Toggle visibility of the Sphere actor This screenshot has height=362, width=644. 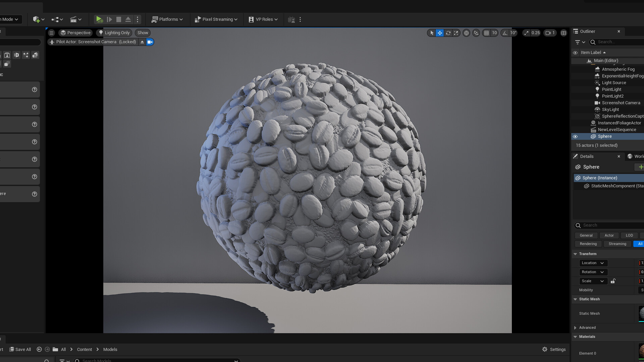(x=575, y=136)
